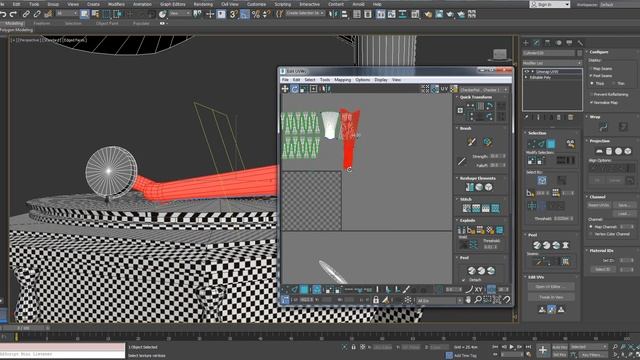Select Freeform mode in Edit UVWs toolbar
The width and height of the screenshot is (640, 360).
pos(313,89)
